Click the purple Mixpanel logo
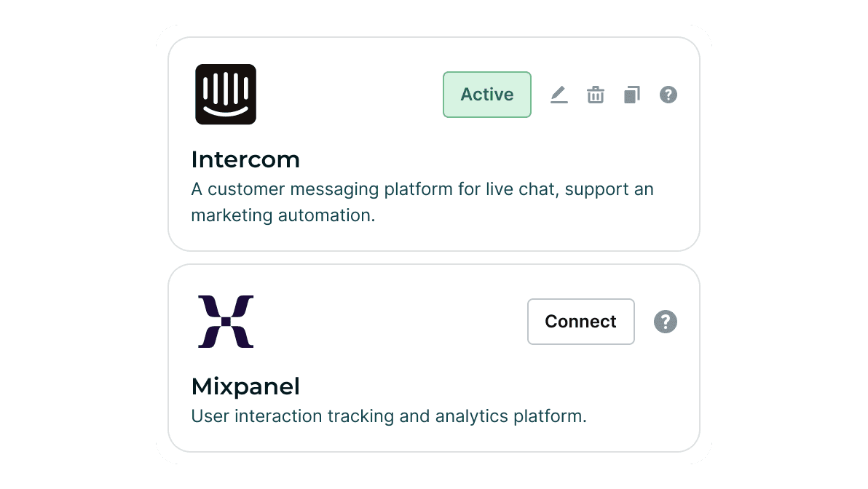Viewport: 868px width, 489px height. pyautogui.click(x=226, y=322)
